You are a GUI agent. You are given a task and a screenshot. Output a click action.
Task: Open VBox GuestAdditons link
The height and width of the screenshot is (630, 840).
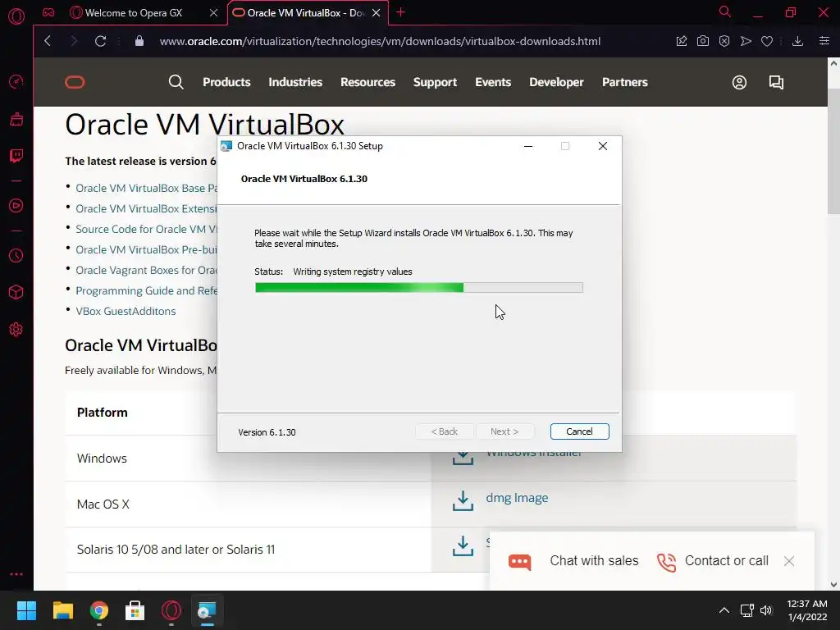point(126,311)
